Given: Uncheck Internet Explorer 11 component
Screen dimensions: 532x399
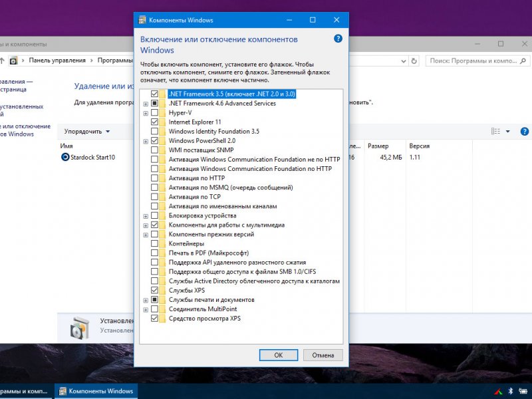Looking at the screenshot, I should click(x=154, y=122).
